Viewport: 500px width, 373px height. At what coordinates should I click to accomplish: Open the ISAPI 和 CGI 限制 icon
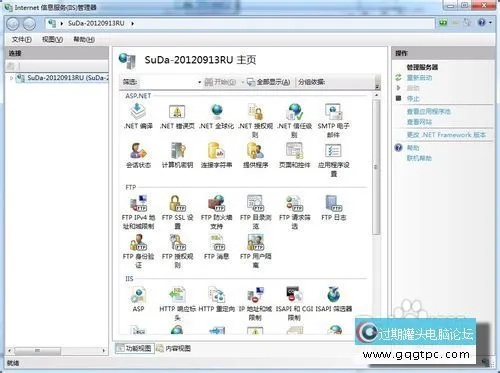click(294, 303)
